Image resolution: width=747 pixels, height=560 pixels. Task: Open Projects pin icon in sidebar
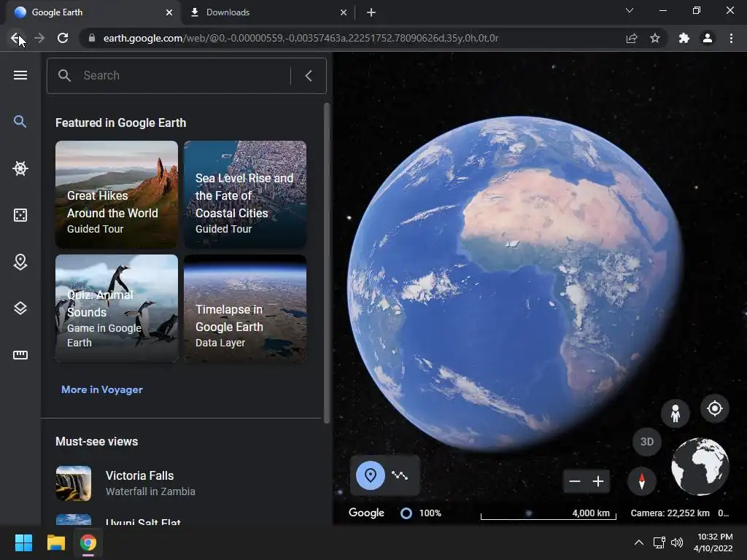[20, 262]
